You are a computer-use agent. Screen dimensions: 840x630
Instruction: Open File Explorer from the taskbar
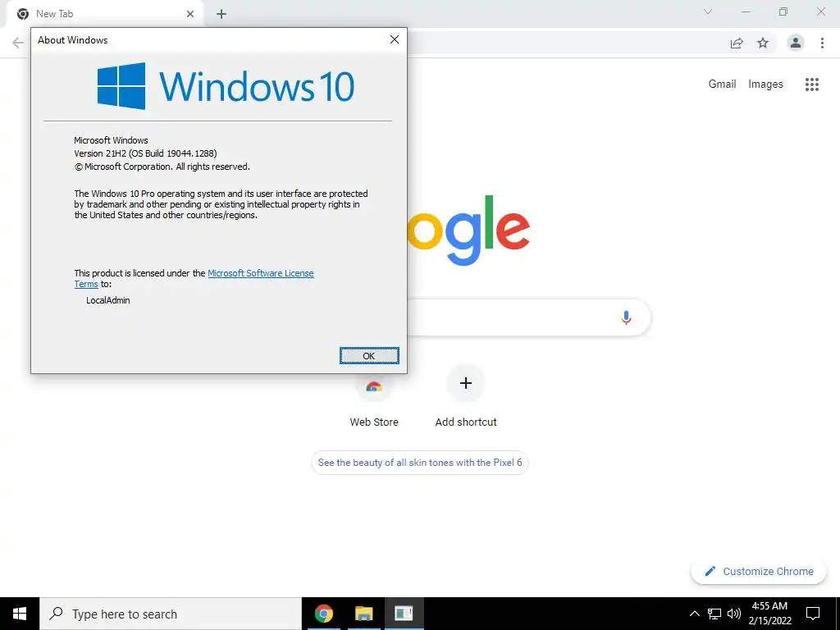click(x=363, y=614)
